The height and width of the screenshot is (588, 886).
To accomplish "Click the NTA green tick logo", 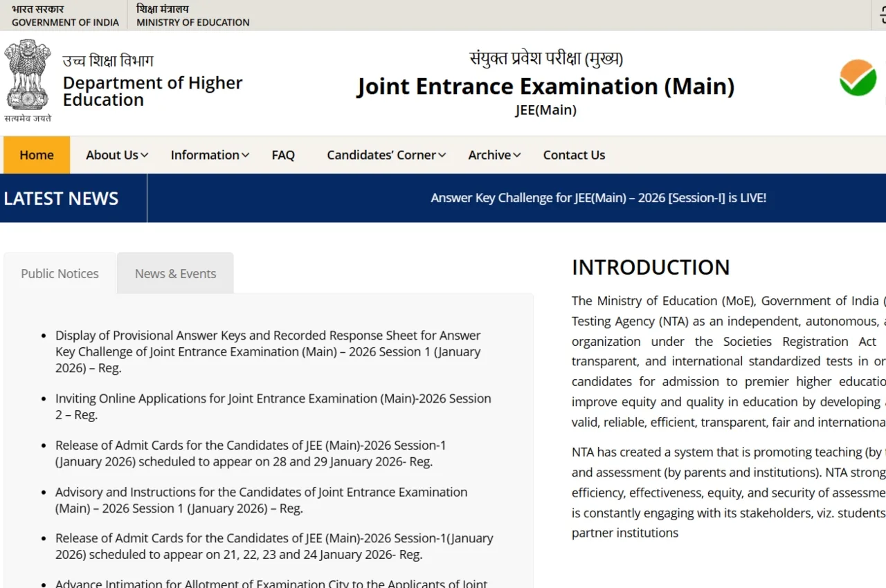I will (x=857, y=77).
